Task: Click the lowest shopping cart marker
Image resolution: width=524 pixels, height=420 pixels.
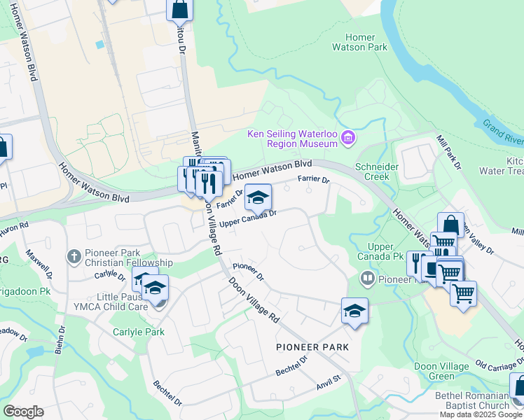Action: (x=463, y=295)
